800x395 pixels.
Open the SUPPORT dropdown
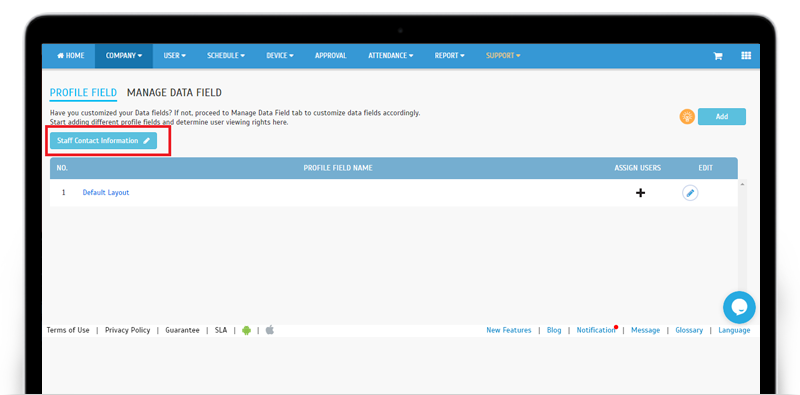503,56
